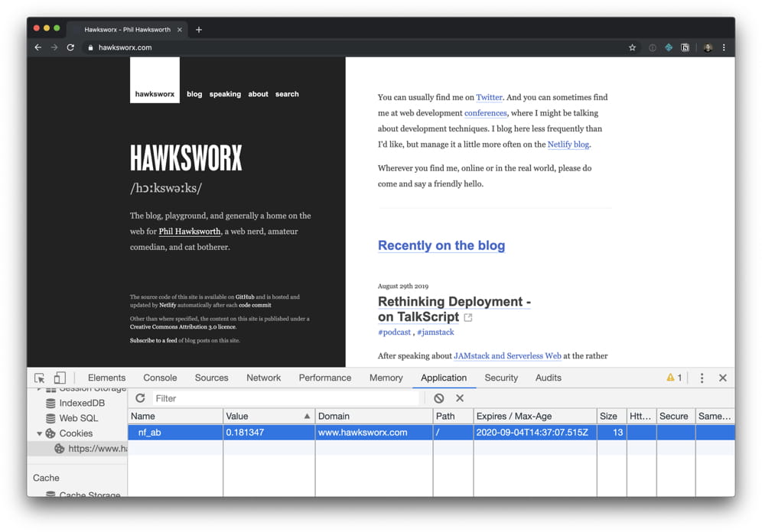Toggle the device toolbar icon
Screen dimensions: 762x532
pos(60,378)
